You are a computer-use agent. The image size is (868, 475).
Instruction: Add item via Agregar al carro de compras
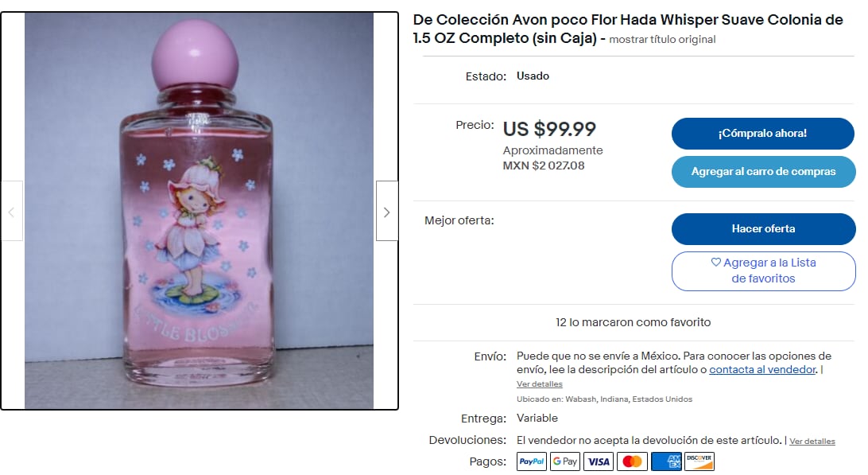(x=763, y=171)
